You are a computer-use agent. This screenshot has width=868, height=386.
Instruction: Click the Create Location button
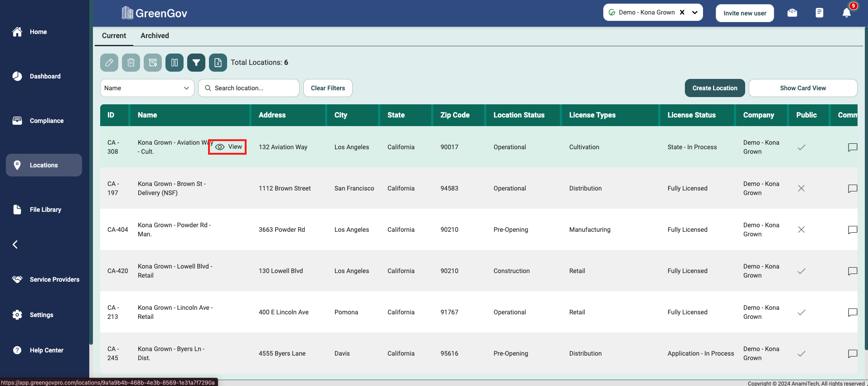[714, 88]
